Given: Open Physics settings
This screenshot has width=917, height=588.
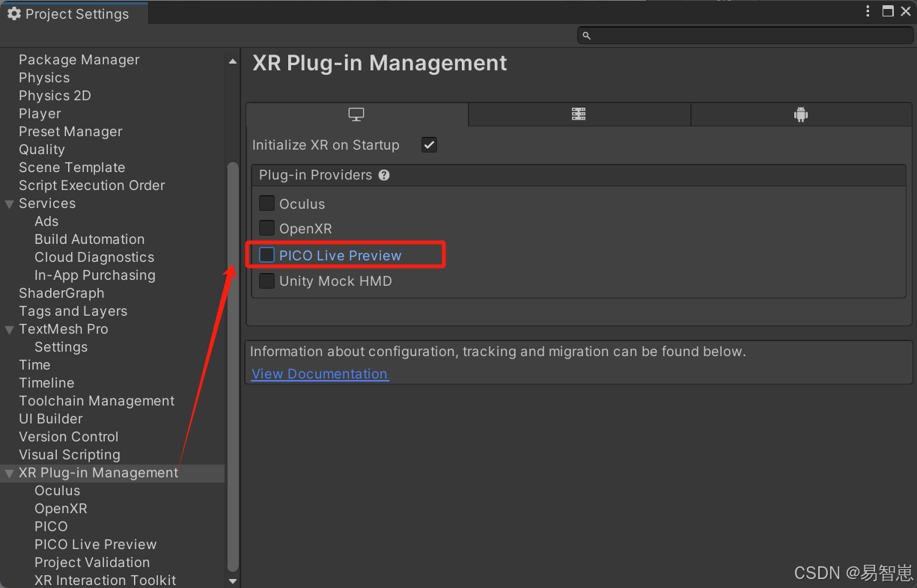Looking at the screenshot, I should point(44,78).
